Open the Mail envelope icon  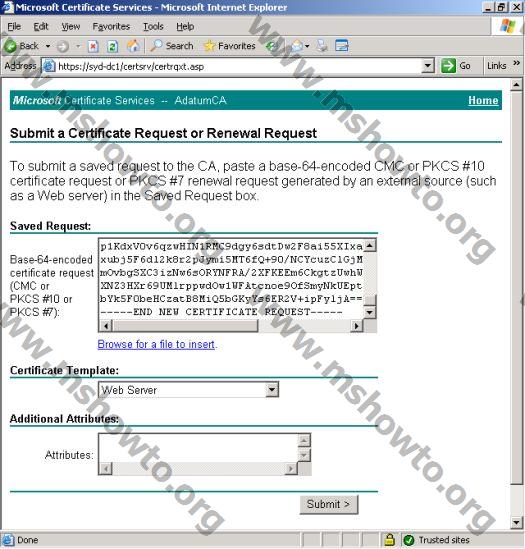(x=297, y=46)
